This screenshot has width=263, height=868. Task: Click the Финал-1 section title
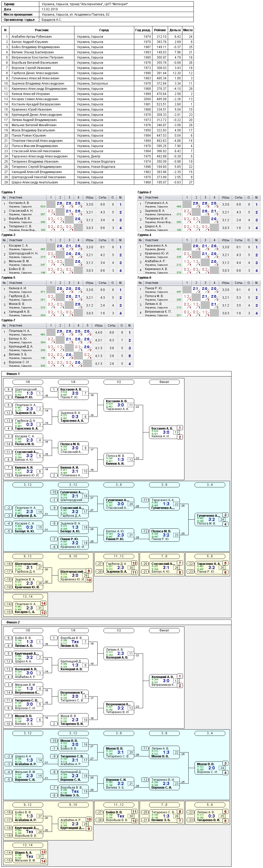point(13,374)
